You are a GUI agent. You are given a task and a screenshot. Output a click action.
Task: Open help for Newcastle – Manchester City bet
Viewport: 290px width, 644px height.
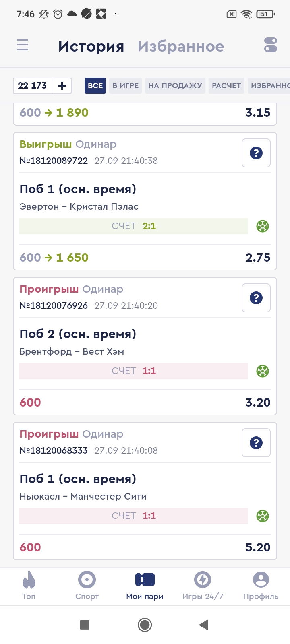[x=256, y=443]
